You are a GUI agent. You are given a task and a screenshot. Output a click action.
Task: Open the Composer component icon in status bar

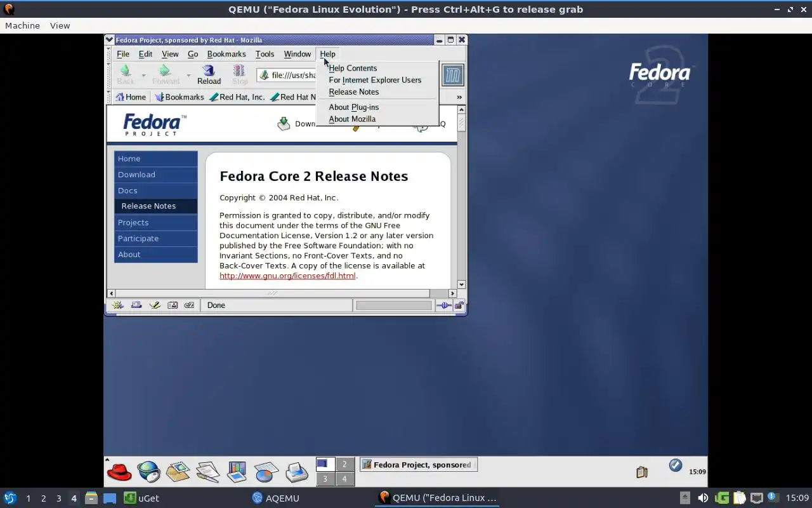pyautogui.click(x=154, y=305)
